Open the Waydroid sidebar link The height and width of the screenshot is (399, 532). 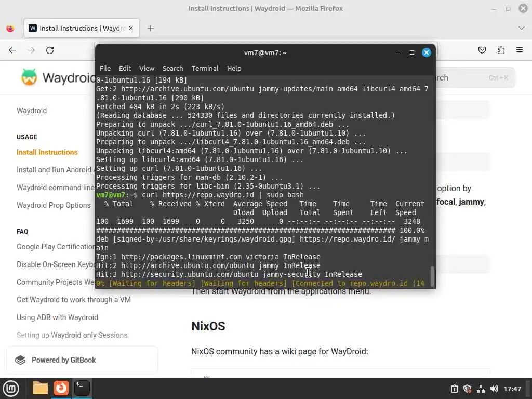pyautogui.click(x=32, y=111)
